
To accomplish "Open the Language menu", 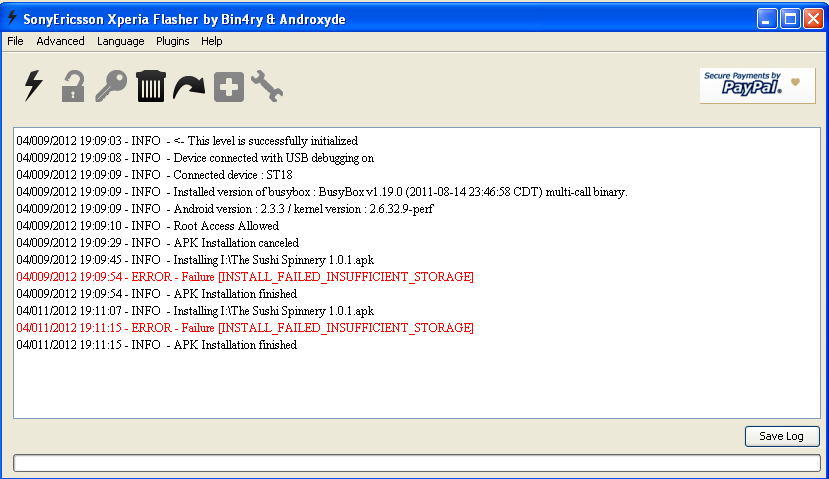I will [x=121, y=41].
